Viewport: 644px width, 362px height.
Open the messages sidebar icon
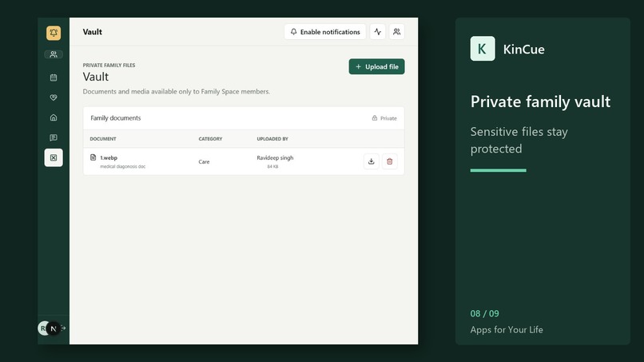(54, 137)
